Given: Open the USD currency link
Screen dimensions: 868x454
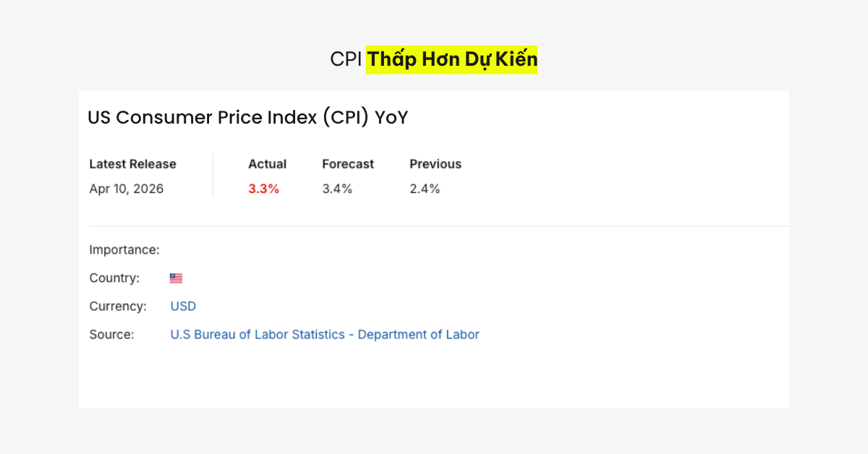Looking at the screenshot, I should tap(183, 307).
